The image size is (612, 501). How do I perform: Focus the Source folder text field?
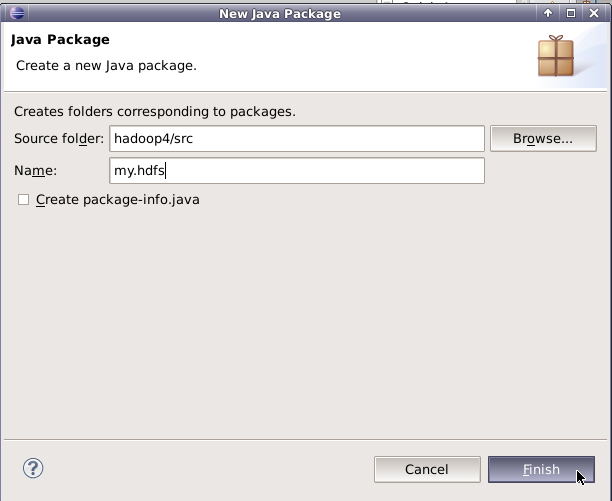[297, 139]
